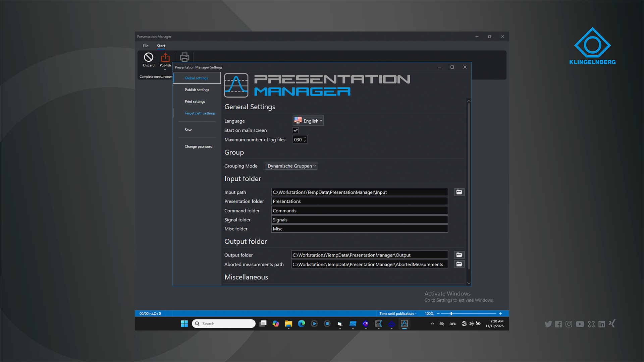Image resolution: width=644 pixels, height=362 pixels.
Task: Open the Windows Start menu
Action: click(x=184, y=323)
